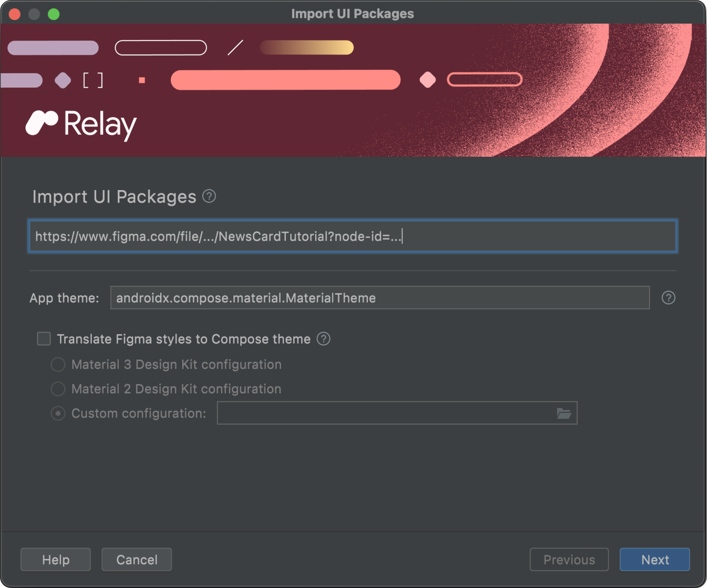The height and width of the screenshot is (588, 707).
Task: Enable Translate Figma styles to Compose theme
Action: tap(45, 338)
